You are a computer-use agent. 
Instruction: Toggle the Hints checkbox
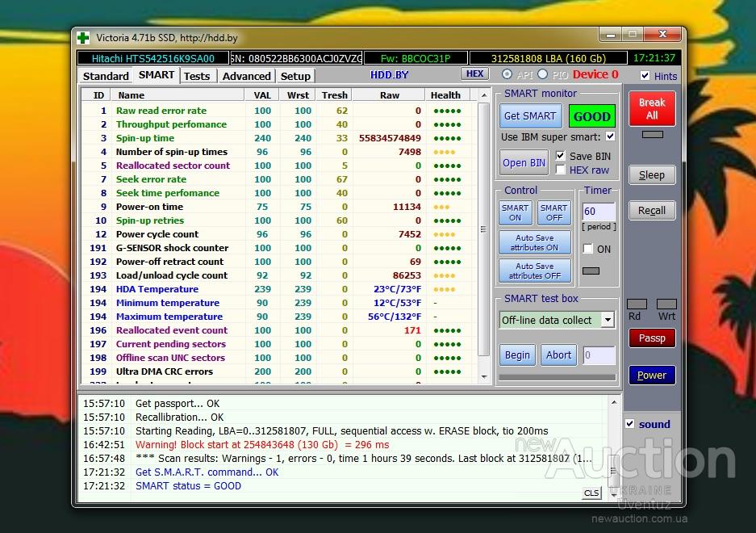pos(645,76)
